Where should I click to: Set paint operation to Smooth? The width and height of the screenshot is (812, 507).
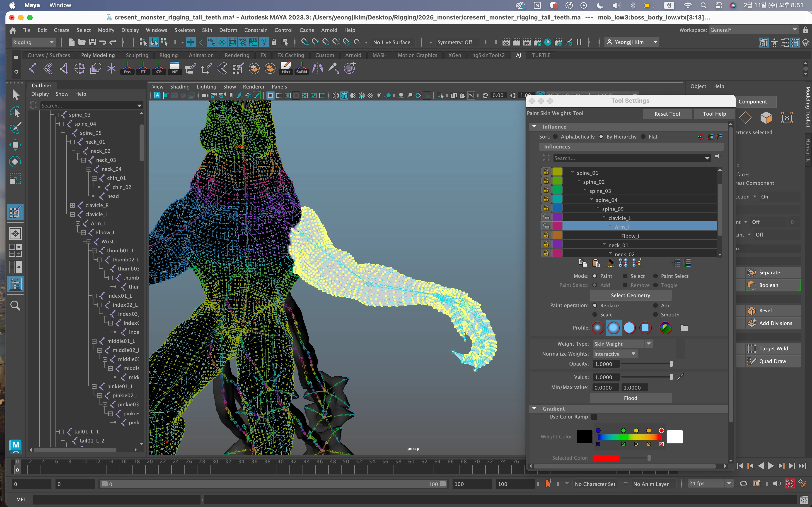[655, 315]
